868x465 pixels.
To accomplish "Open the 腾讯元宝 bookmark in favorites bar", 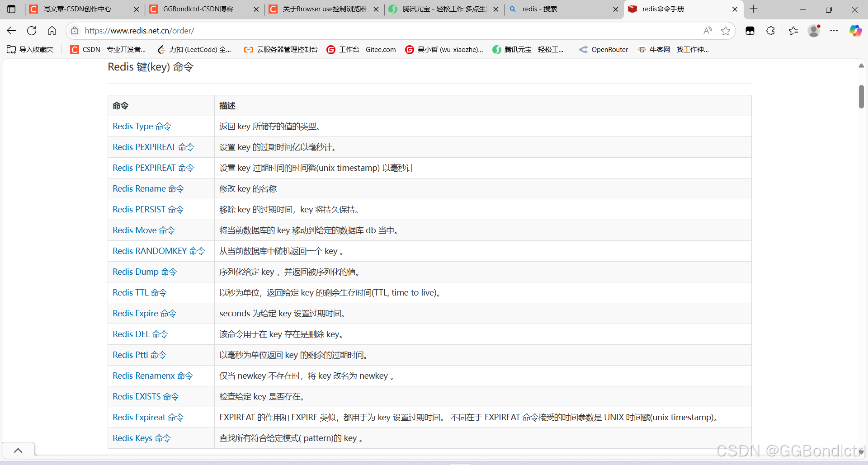I will click(528, 50).
